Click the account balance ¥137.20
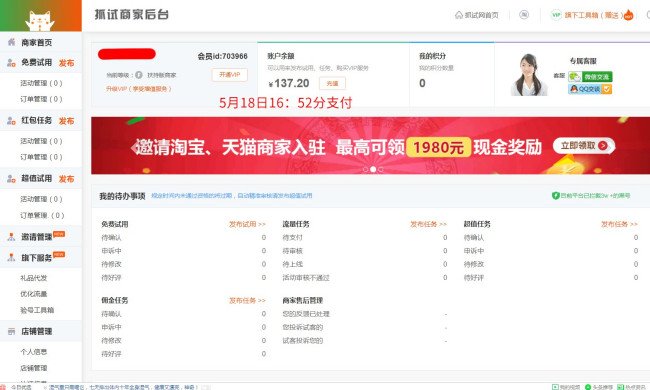 289,83
